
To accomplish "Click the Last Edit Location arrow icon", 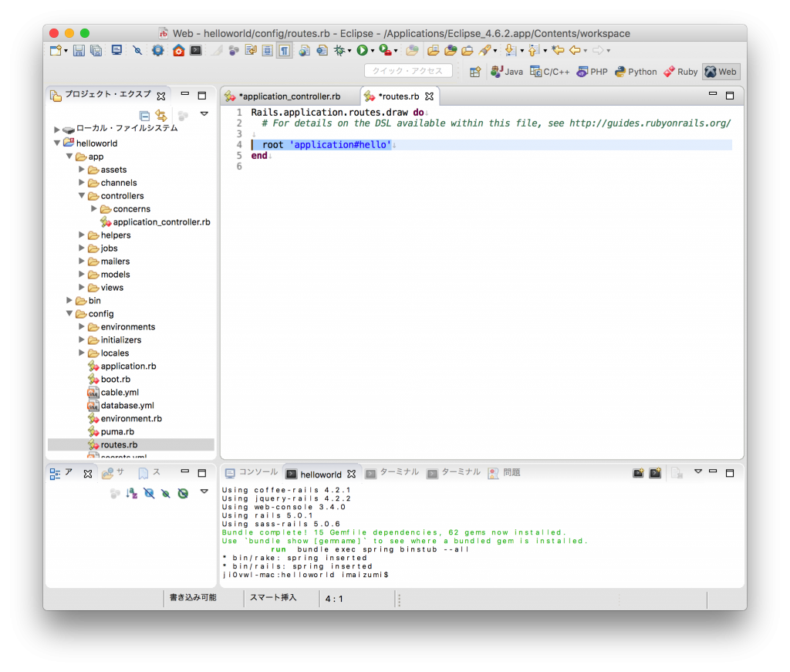I will tap(558, 50).
